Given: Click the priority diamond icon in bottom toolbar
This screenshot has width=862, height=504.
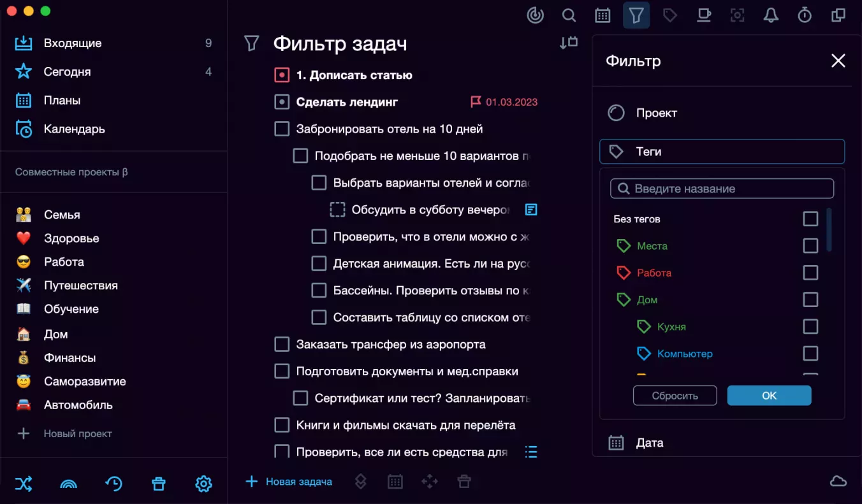Looking at the screenshot, I should (360, 482).
